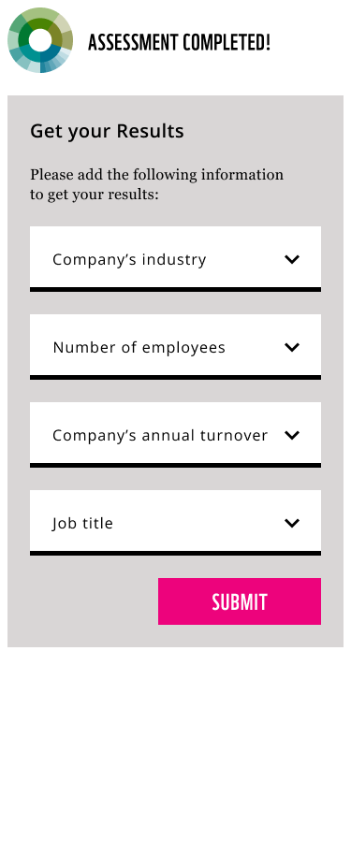
Task: Click the Job title label text
Action: (x=83, y=524)
